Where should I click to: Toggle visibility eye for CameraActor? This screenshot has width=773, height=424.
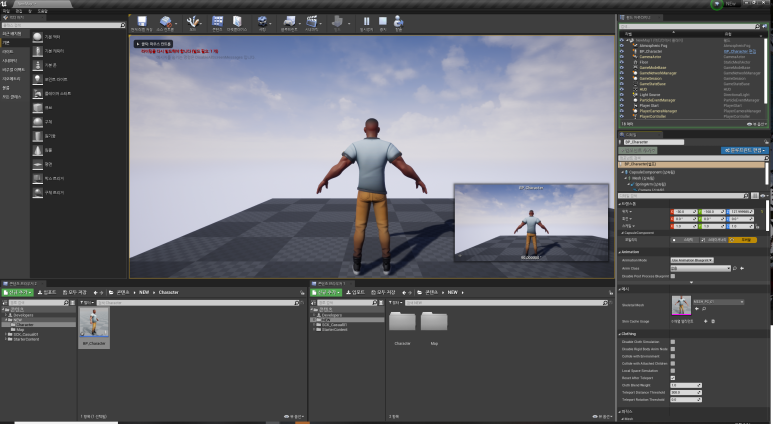click(x=622, y=57)
